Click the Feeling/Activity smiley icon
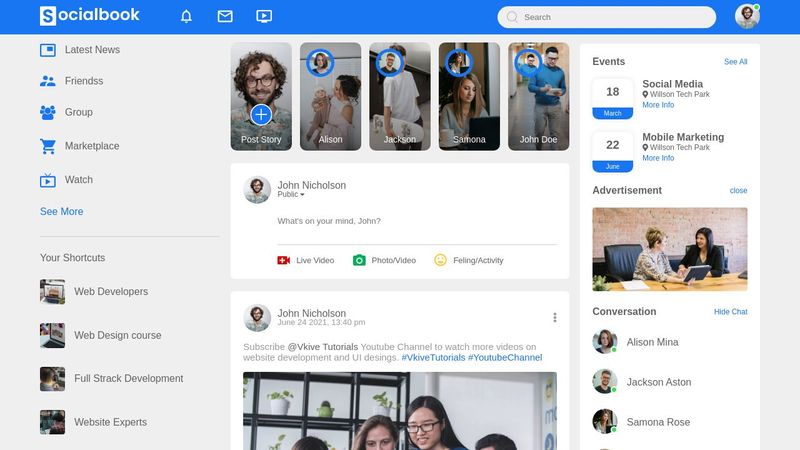800x450 pixels. click(440, 260)
